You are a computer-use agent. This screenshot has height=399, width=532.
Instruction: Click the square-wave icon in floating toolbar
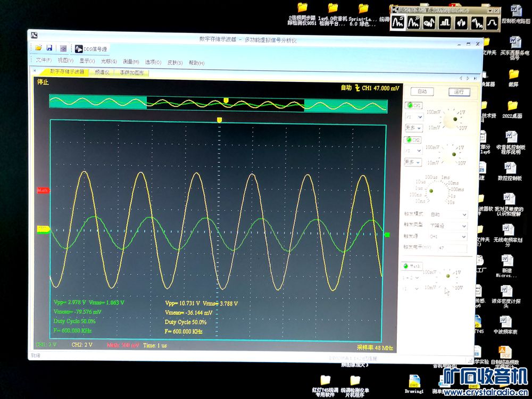tap(445, 23)
